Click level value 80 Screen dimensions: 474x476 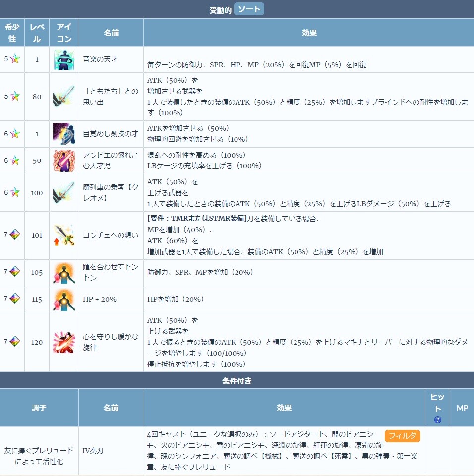37,97
